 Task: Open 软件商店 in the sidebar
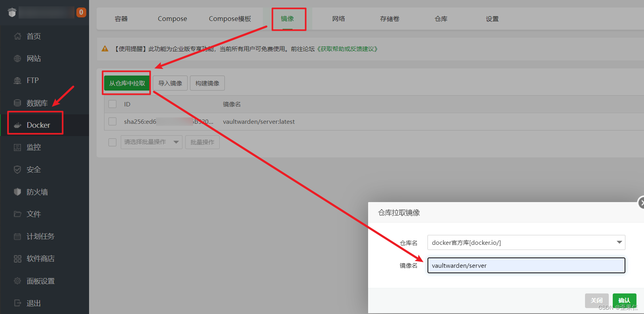(x=40, y=259)
